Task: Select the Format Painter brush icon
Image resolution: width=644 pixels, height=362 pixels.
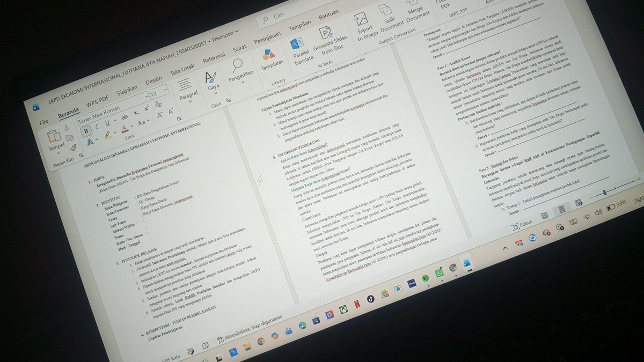Action: tap(74, 148)
